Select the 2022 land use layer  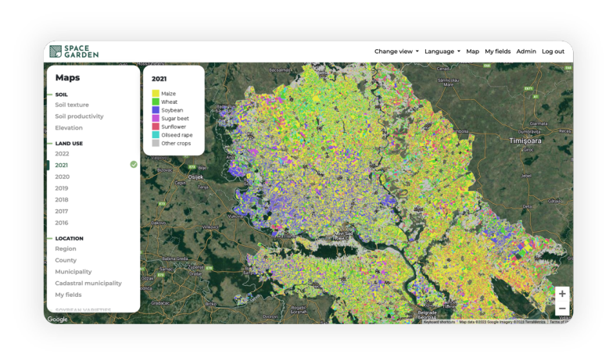[62, 154]
